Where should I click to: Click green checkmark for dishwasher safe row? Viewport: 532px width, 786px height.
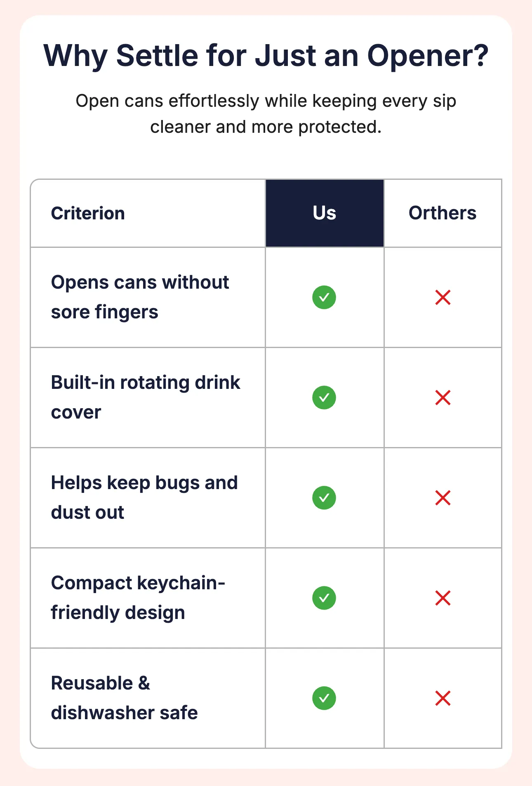(x=324, y=698)
